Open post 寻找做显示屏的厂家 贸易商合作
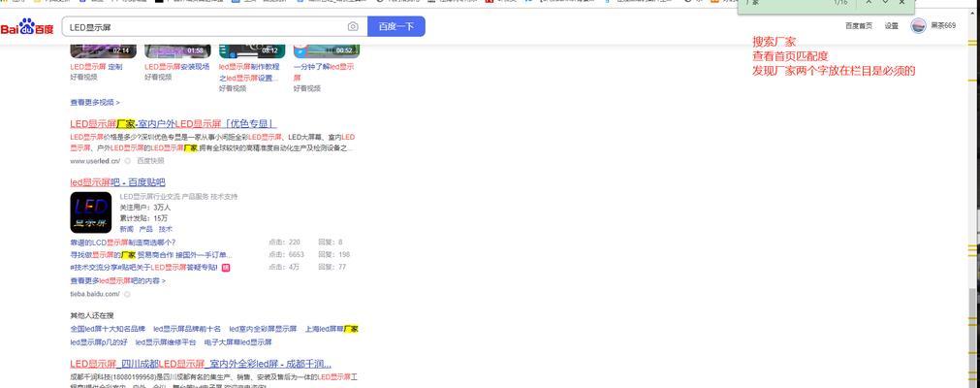980x388 pixels. [x=150, y=255]
